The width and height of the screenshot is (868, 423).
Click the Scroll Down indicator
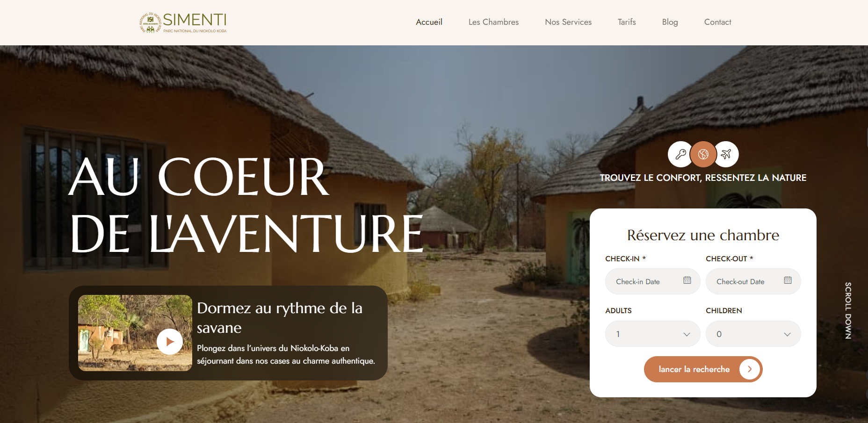coord(848,310)
